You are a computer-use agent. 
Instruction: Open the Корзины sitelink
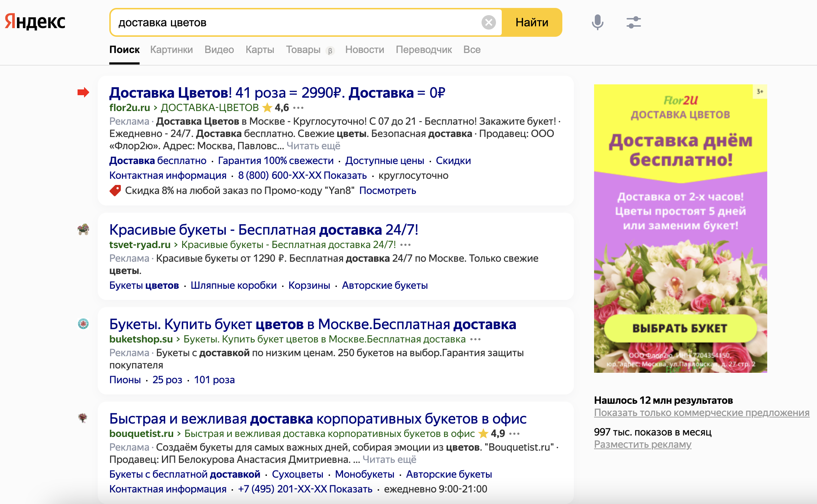point(309,286)
